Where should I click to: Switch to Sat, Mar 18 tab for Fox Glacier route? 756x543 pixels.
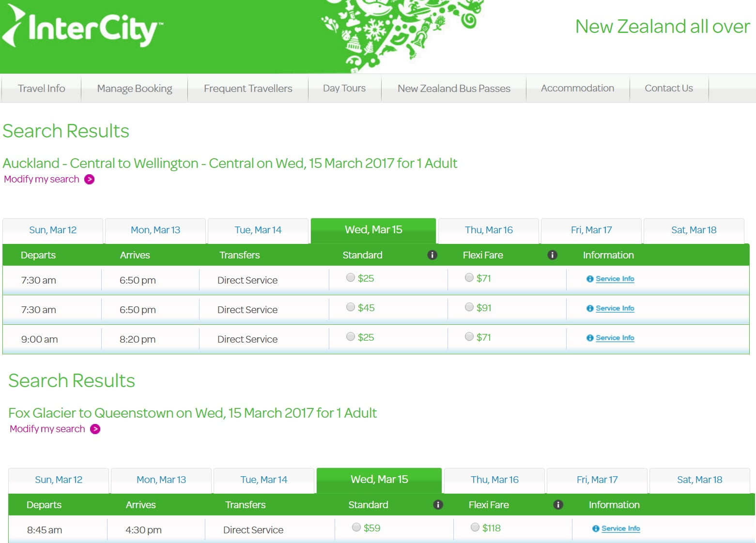[x=700, y=480]
